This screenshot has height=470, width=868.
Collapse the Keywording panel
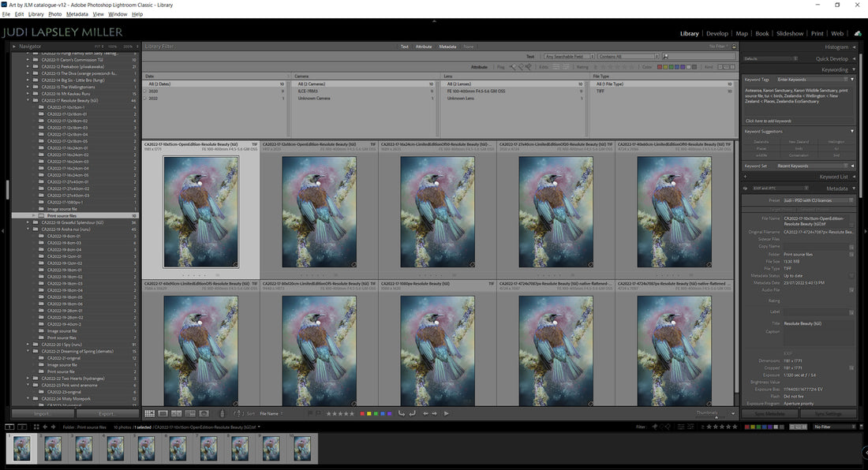(x=834, y=69)
